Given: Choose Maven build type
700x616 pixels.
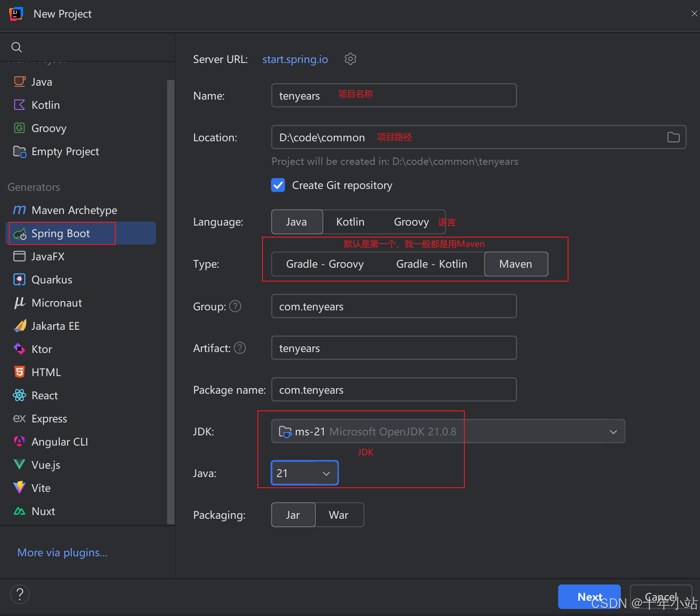Looking at the screenshot, I should pos(516,264).
